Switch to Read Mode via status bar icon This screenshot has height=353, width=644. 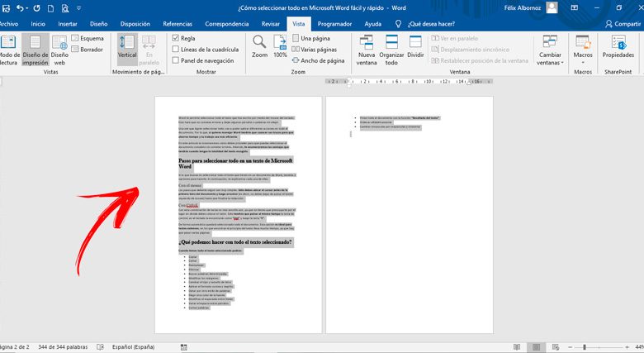517,347
